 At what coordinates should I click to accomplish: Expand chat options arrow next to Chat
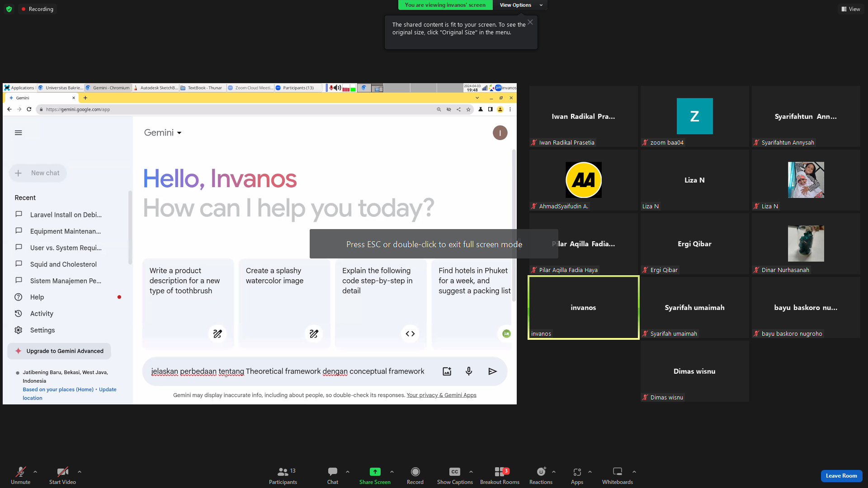pos(348,472)
